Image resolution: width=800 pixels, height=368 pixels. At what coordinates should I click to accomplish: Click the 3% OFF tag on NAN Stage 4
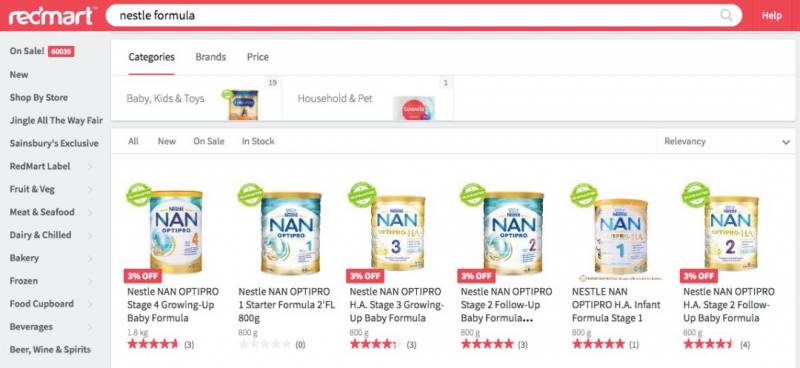(x=142, y=276)
